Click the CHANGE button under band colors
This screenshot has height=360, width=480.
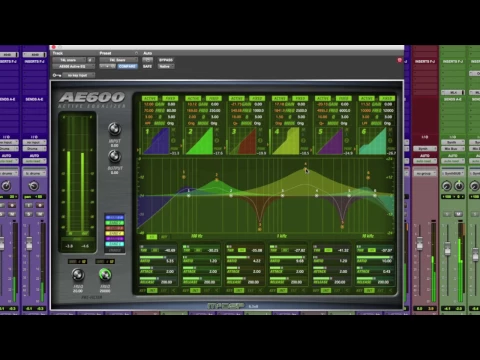tap(115, 250)
